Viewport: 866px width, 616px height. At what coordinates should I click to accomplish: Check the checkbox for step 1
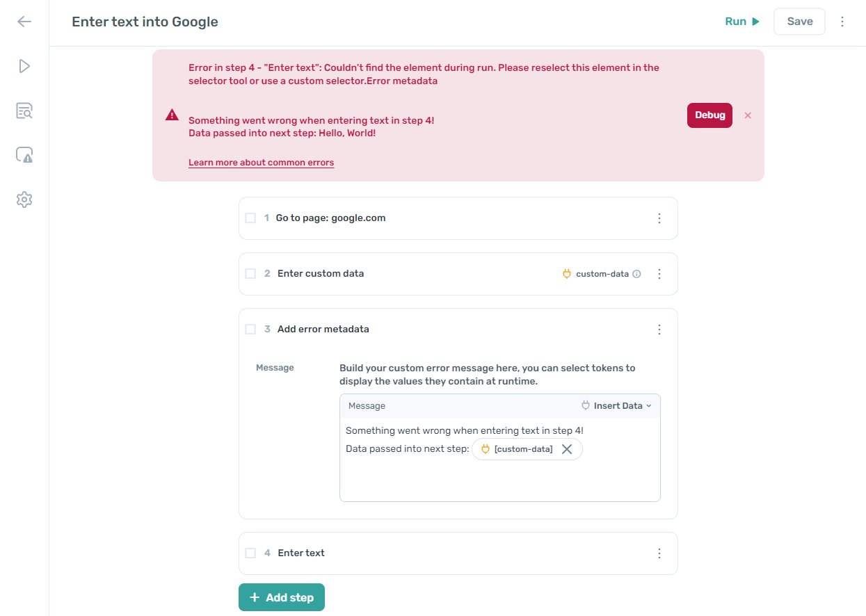coord(250,218)
